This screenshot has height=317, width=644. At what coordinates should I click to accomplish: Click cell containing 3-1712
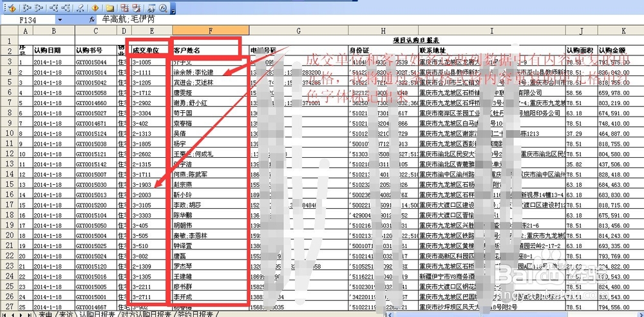pos(152,93)
